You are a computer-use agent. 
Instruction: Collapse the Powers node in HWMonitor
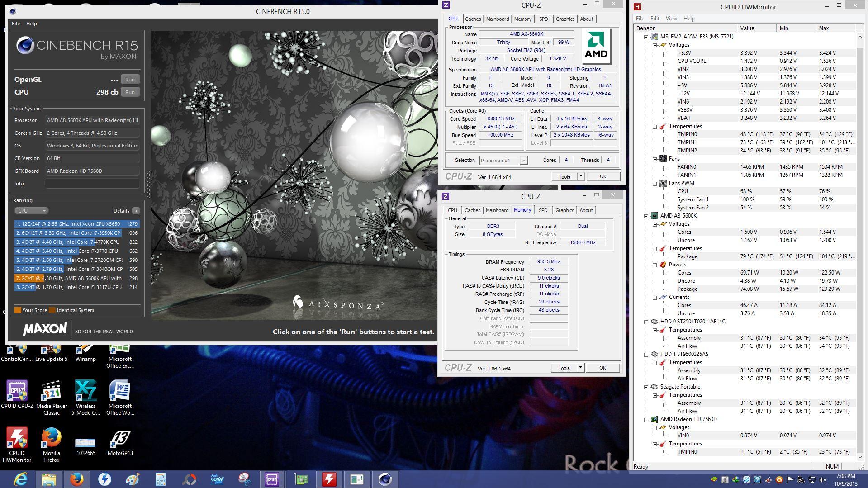click(x=655, y=265)
